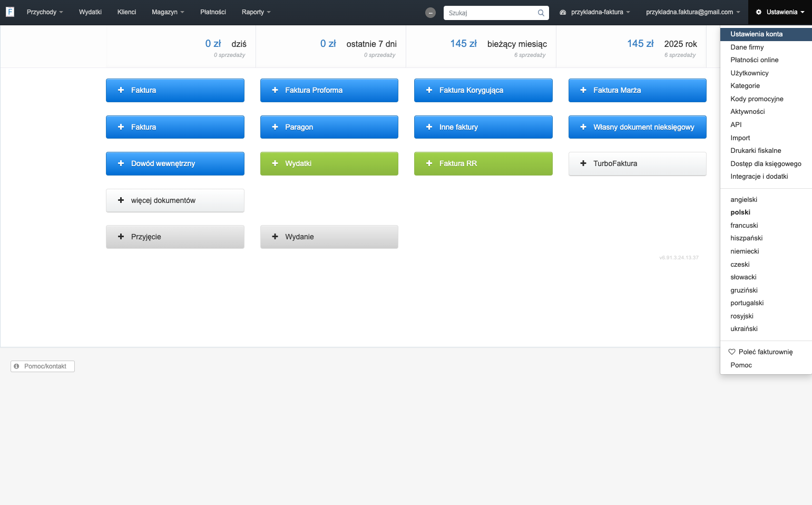Go to Klienci in the navigation bar
The height and width of the screenshot is (505, 812).
pyautogui.click(x=126, y=12)
